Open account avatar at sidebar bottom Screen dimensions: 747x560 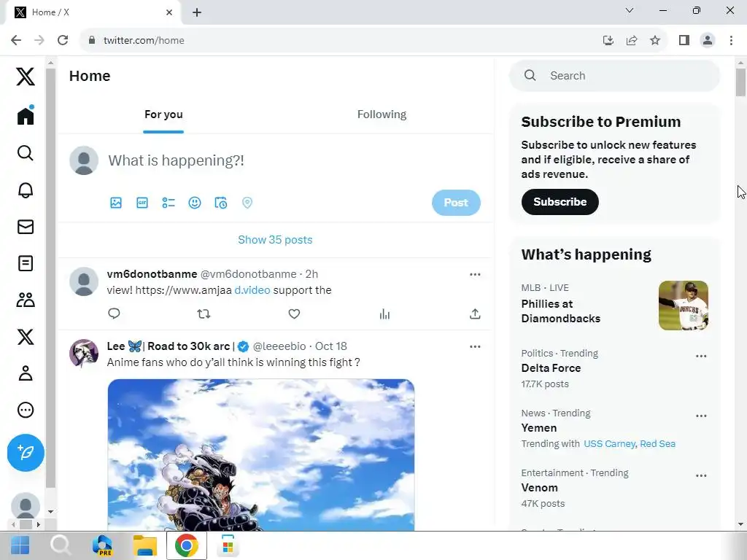pos(26,506)
